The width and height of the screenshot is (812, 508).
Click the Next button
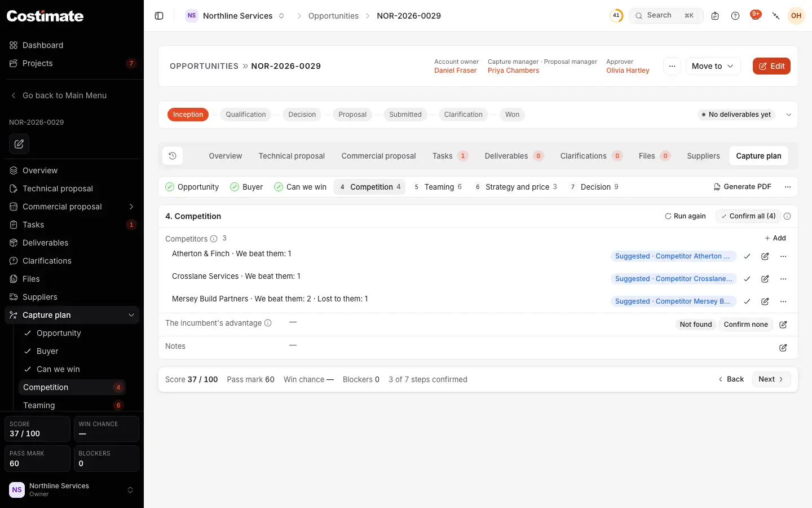click(771, 379)
